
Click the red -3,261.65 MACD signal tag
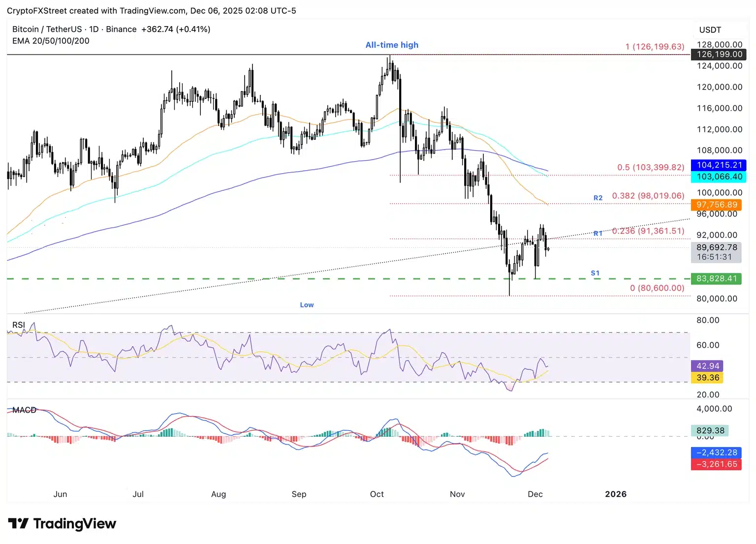[x=716, y=464]
